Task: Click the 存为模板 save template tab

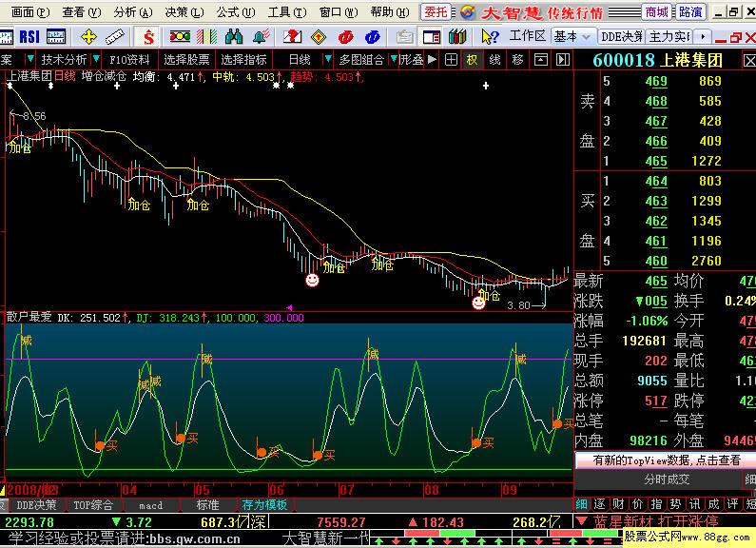Action: pyautogui.click(x=264, y=505)
